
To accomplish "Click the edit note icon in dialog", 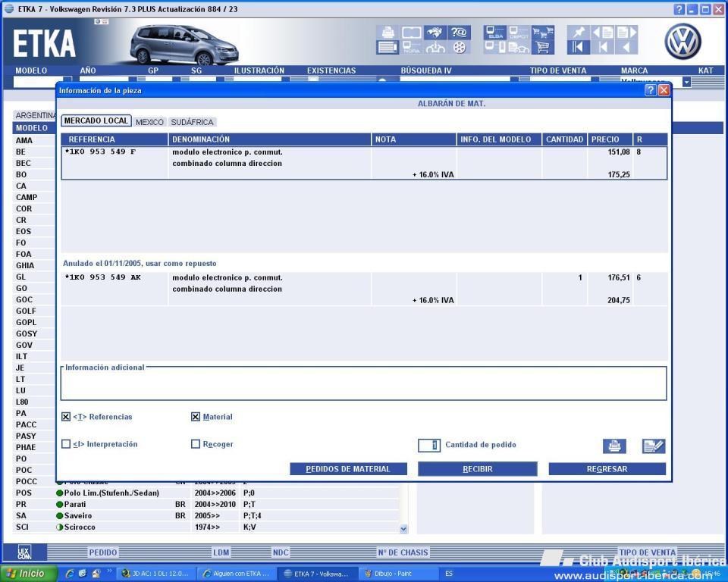I will coord(654,446).
